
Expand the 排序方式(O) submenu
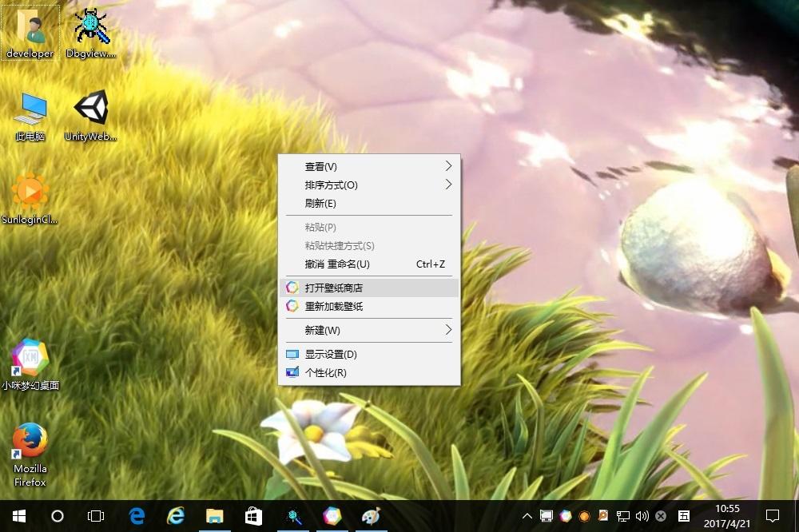pos(369,185)
